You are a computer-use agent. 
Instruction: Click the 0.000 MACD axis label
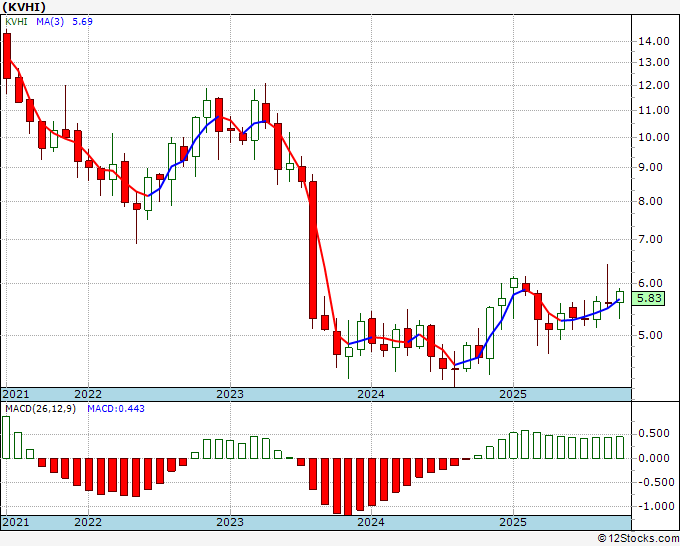(654, 458)
